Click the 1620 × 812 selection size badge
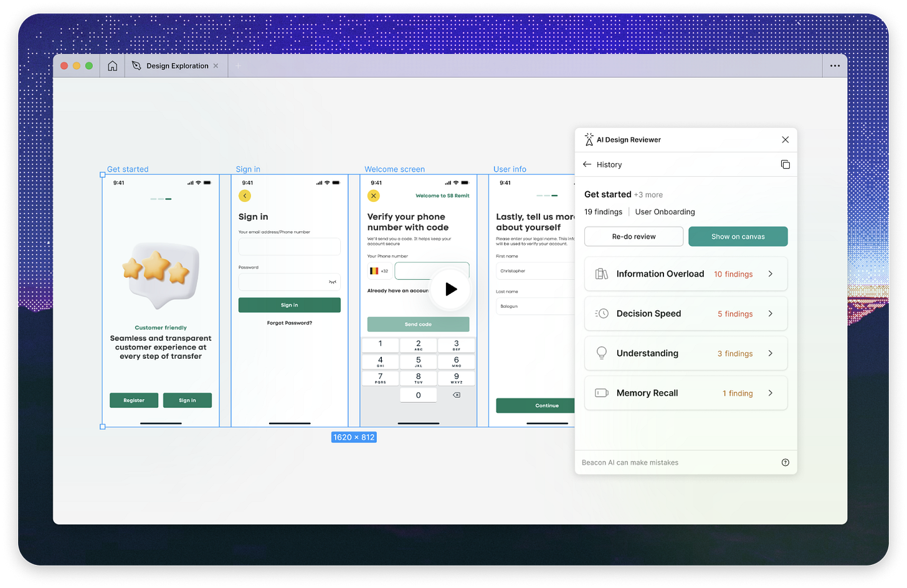This screenshot has width=907, height=588. pyautogui.click(x=354, y=437)
